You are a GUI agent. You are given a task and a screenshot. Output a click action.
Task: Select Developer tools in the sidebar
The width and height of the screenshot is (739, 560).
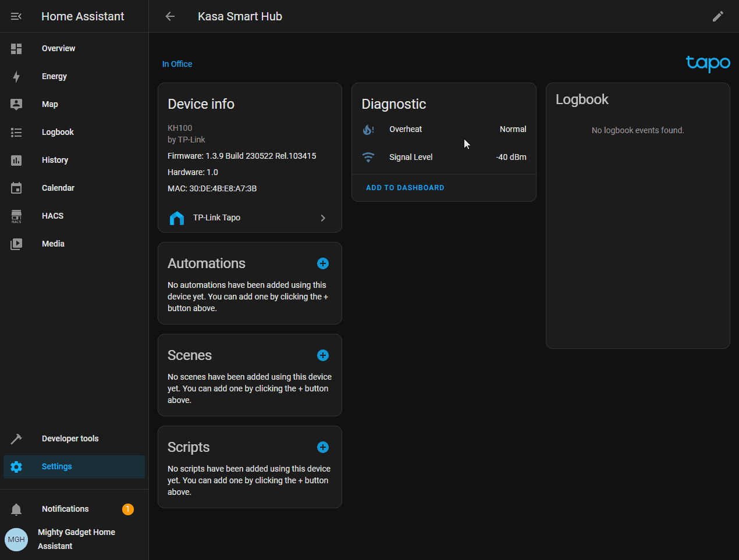[x=70, y=438]
